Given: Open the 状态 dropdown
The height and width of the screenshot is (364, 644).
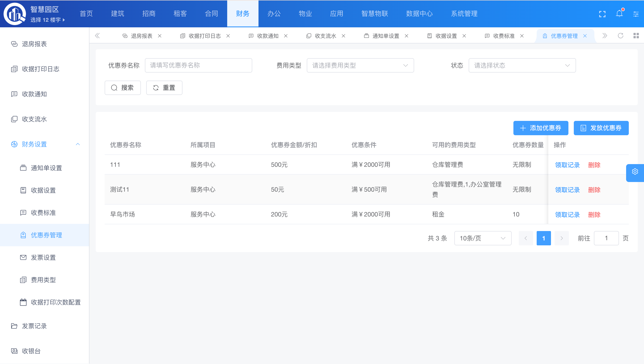Looking at the screenshot, I should pyautogui.click(x=522, y=65).
